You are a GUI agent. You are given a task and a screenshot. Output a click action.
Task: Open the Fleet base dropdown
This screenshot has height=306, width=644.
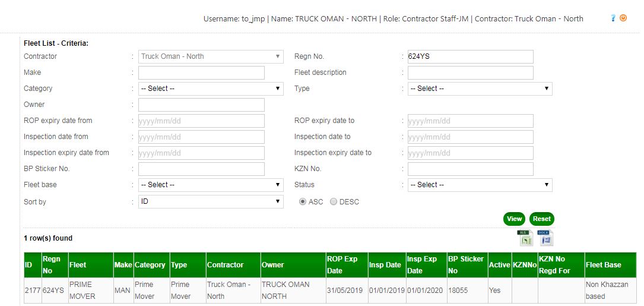[x=211, y=185]
